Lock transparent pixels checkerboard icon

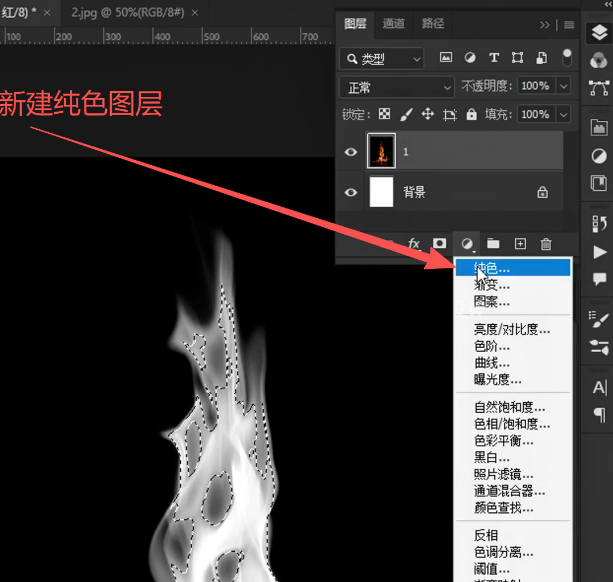click(x=384, y=114)
